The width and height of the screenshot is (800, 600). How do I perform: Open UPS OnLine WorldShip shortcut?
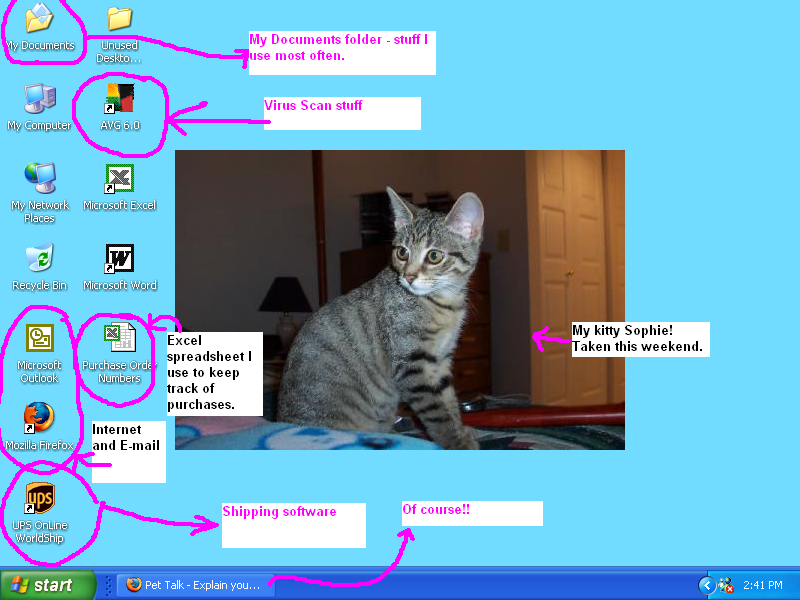(x=39, y=513)
